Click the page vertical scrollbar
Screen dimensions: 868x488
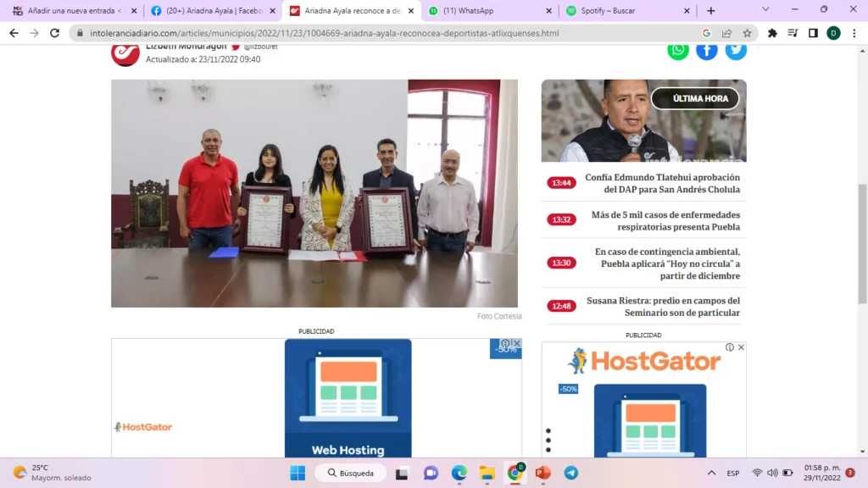pos(862,244)
